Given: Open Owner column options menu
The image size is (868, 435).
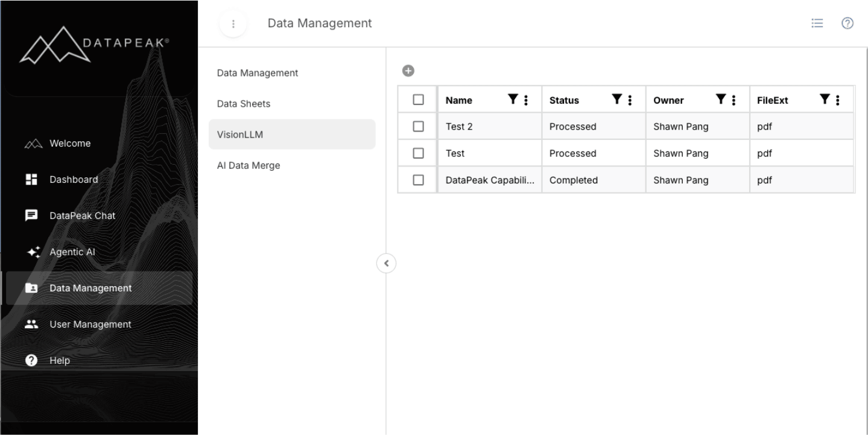Looking at the screenshot, I should tap(733, 100).
